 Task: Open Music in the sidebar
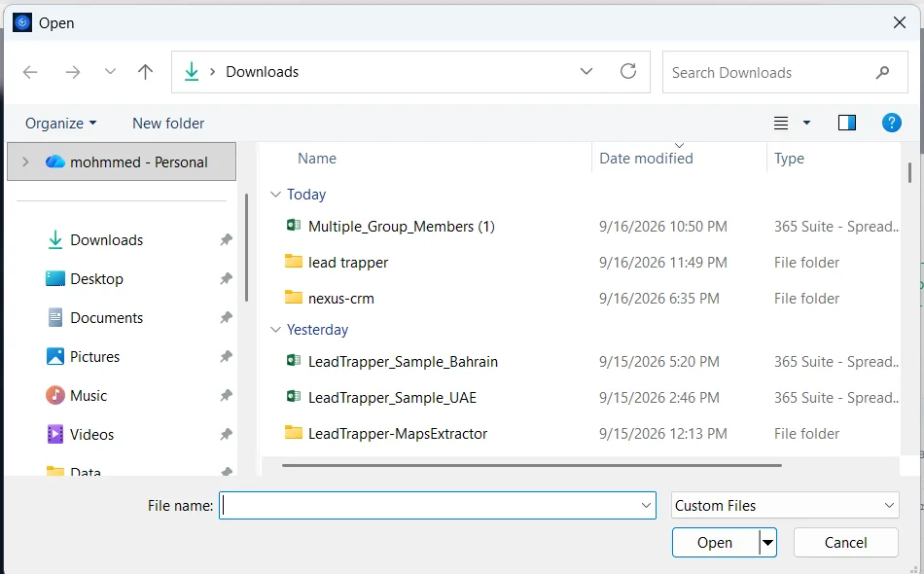[89, 395]
